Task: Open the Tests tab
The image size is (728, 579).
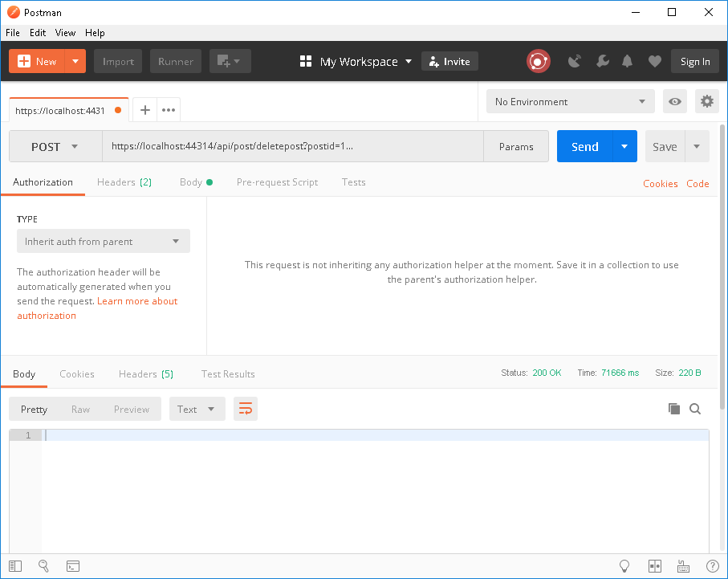Action: point(353,182)
